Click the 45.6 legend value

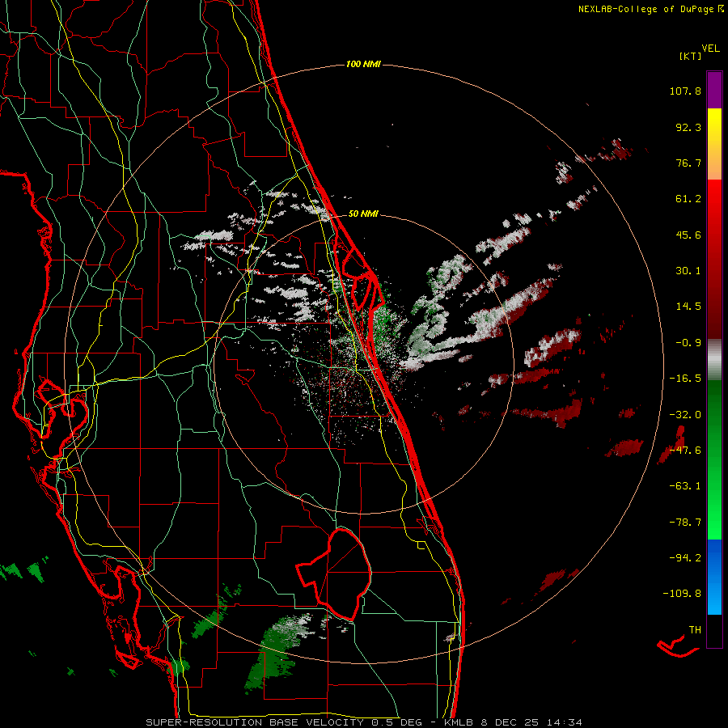[x=688, y=235]
